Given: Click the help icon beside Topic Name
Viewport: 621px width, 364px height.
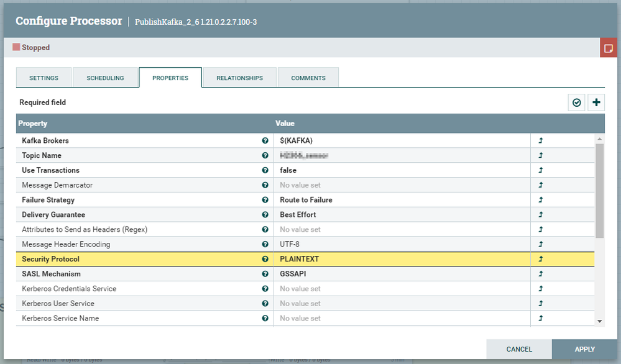Looking at the screenshot, I should [265, 155].
